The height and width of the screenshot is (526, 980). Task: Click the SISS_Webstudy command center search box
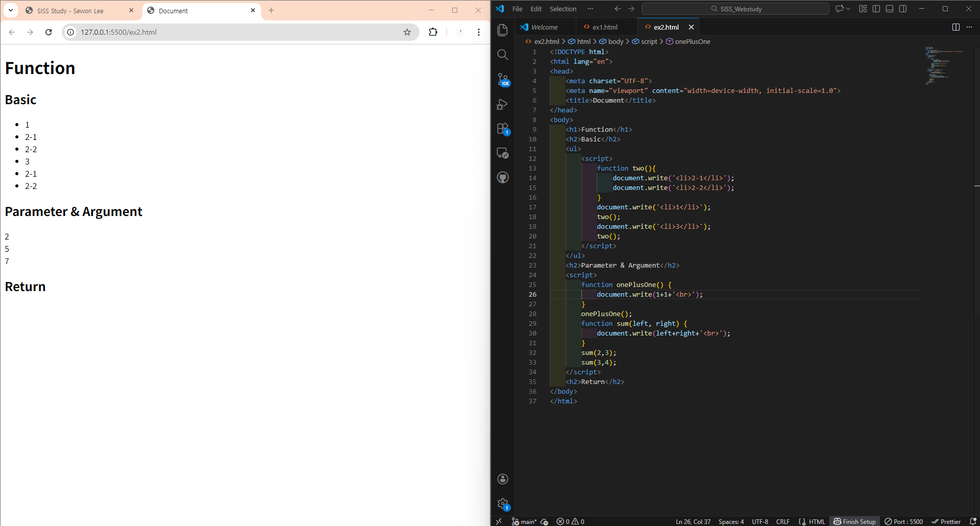[x=735, y=9]
